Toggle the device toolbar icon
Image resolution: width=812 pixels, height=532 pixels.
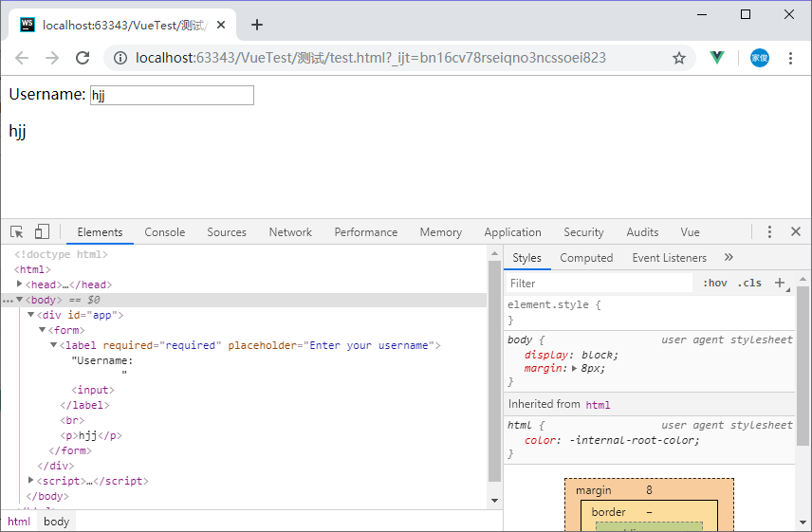[x=42, y=232]
